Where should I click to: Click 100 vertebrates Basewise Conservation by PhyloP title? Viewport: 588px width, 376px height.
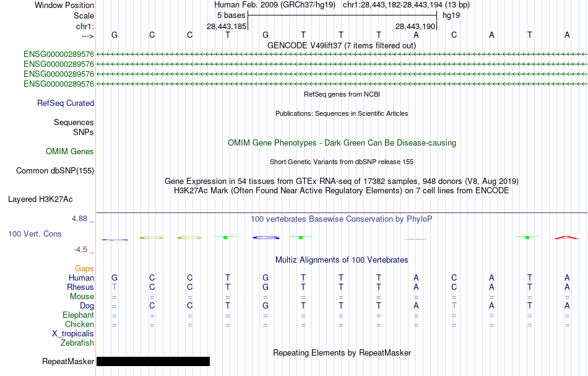[342, 219]
